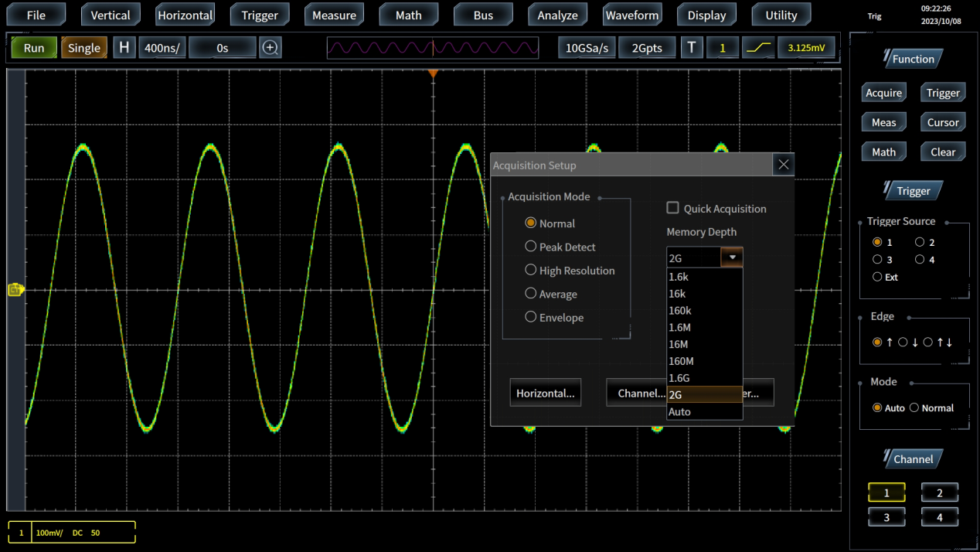Select Peak Detect acquisition mode
This screenshot has width=980, height=552.
pos(531,247)
